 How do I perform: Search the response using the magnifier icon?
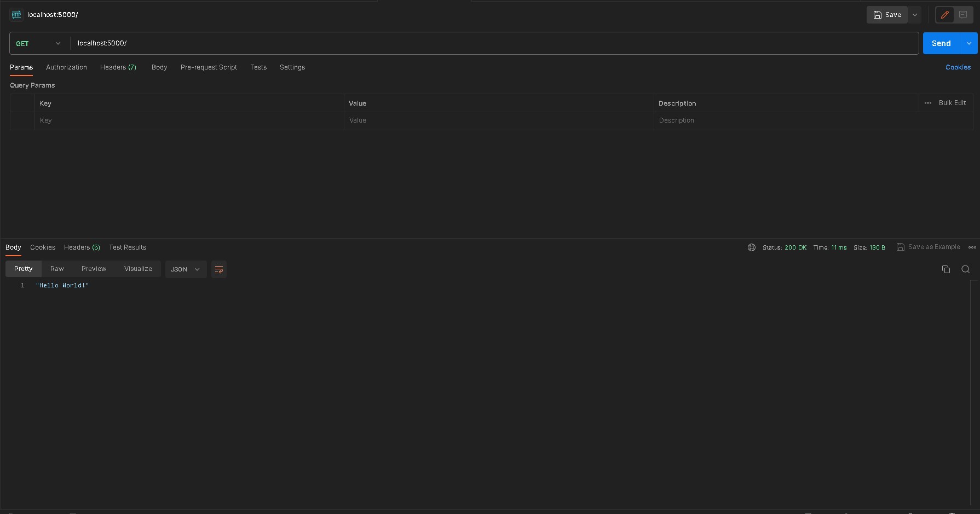click(965, 269)
